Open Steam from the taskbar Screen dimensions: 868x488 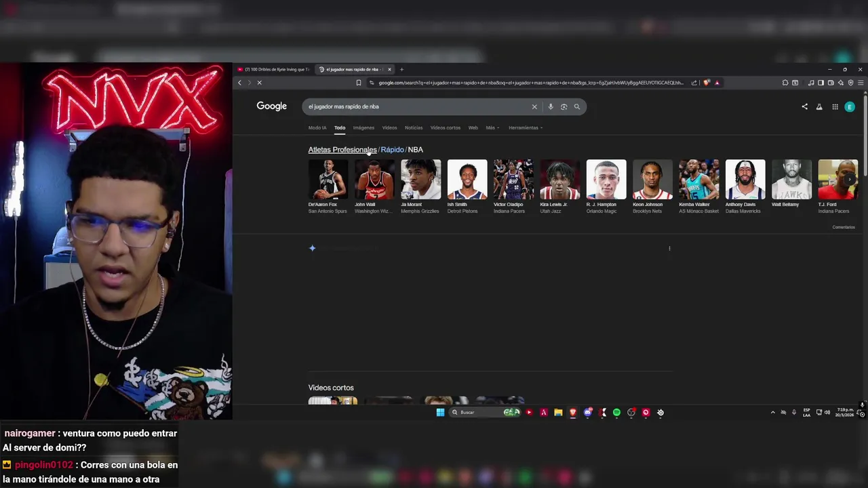pos(660,412)
